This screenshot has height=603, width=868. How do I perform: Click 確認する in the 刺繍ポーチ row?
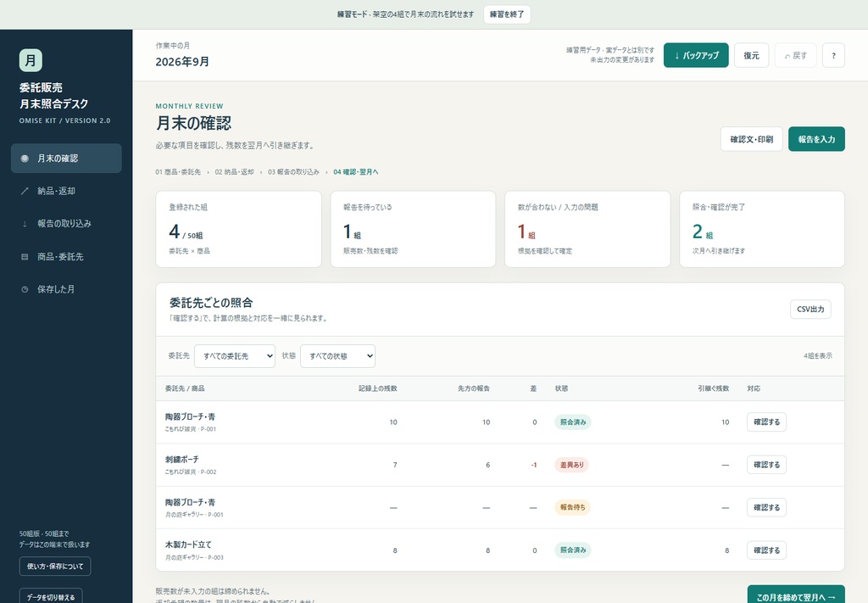point(766,465)
